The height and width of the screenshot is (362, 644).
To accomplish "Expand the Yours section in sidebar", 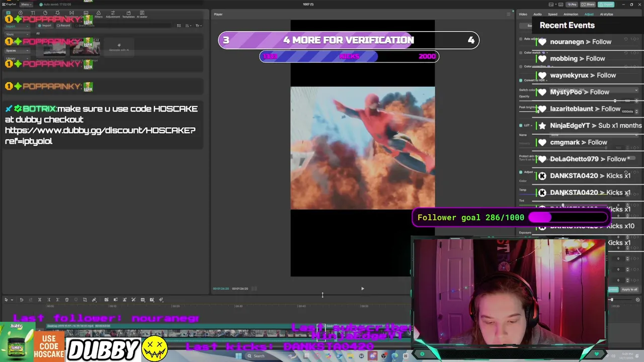I will pos(17,34).
